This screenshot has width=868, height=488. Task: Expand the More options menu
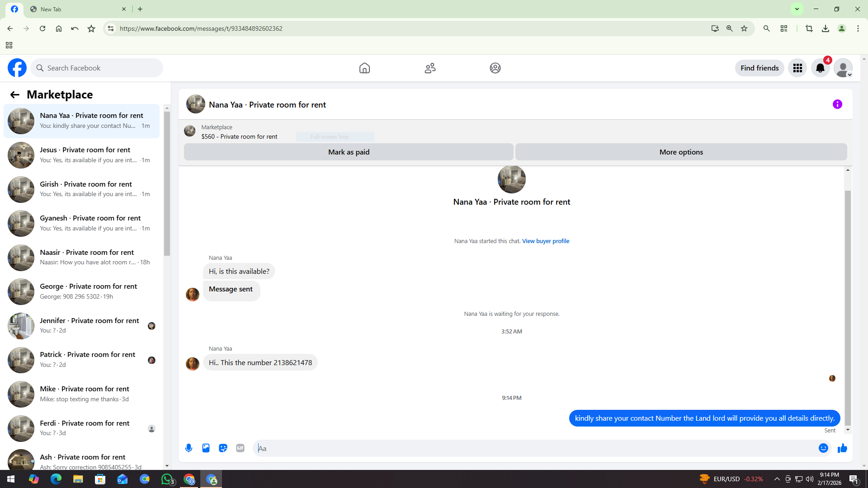(681, 152)
